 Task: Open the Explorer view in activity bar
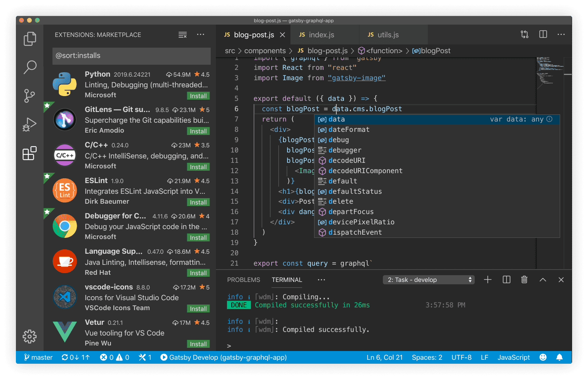pyautogui.click(x=30, y=39)
